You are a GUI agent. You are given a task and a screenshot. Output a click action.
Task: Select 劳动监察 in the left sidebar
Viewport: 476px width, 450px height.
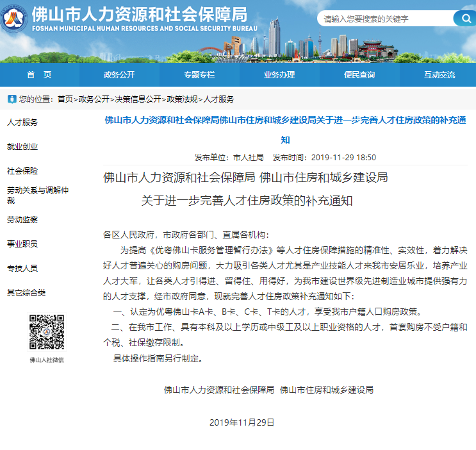[x=22, y=219]
